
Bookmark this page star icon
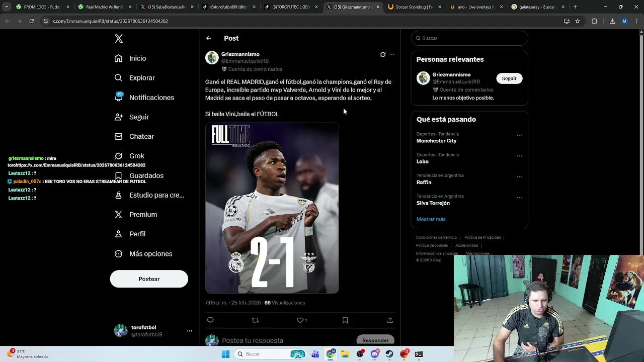(578, 21)
